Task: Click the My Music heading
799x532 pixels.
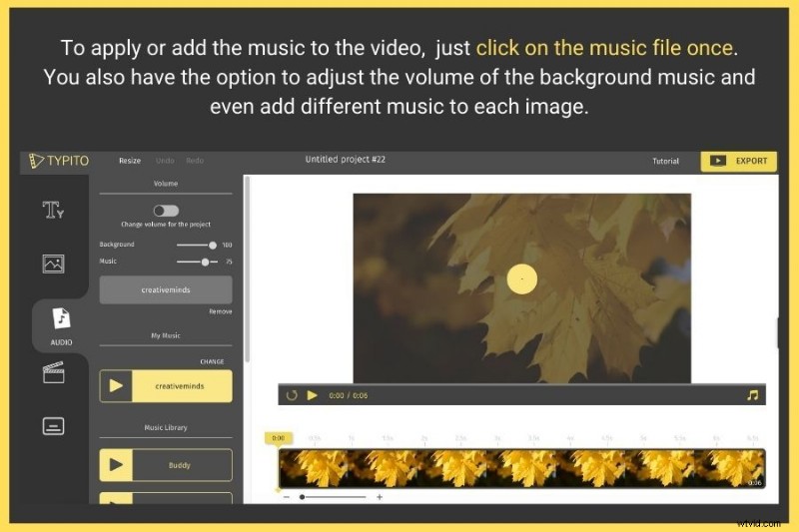Action: coord(166,335)
